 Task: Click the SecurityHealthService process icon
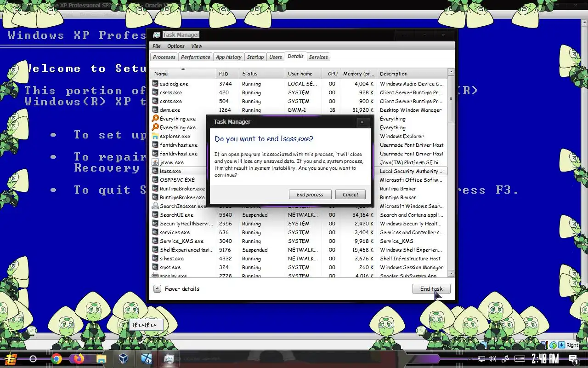[x=155, y=224]
